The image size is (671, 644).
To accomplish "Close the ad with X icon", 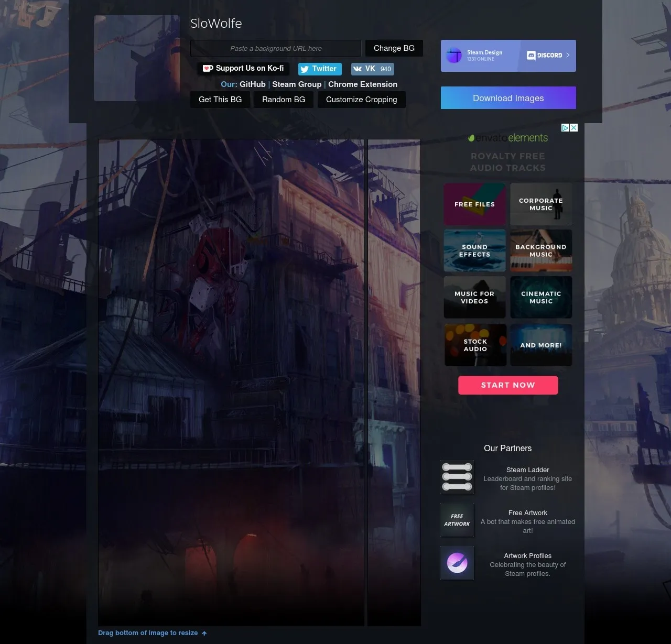I will 573,127.
